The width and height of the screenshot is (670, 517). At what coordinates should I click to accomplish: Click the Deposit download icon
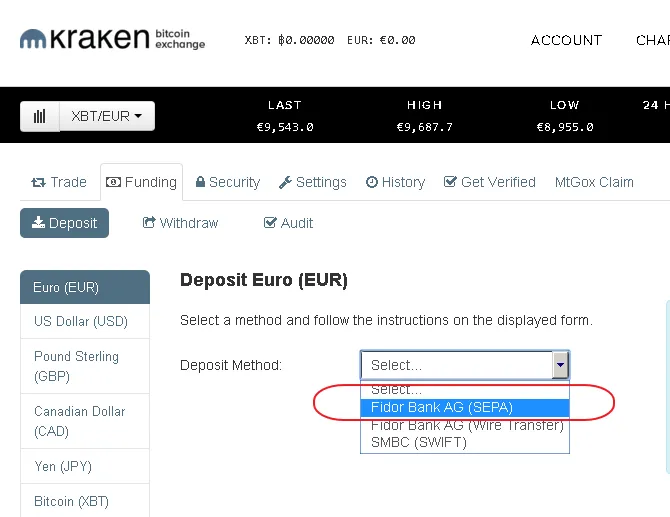pos(38,222)
